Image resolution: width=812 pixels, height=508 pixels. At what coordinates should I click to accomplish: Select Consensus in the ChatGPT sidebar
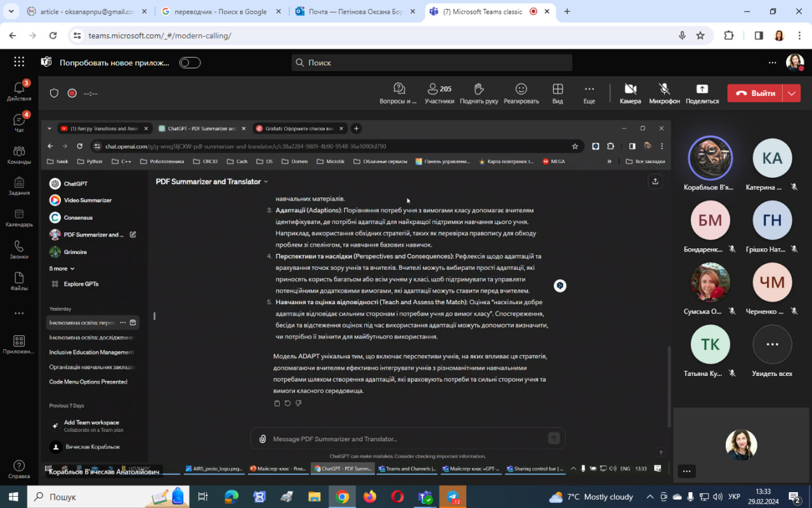pos(78,217)
